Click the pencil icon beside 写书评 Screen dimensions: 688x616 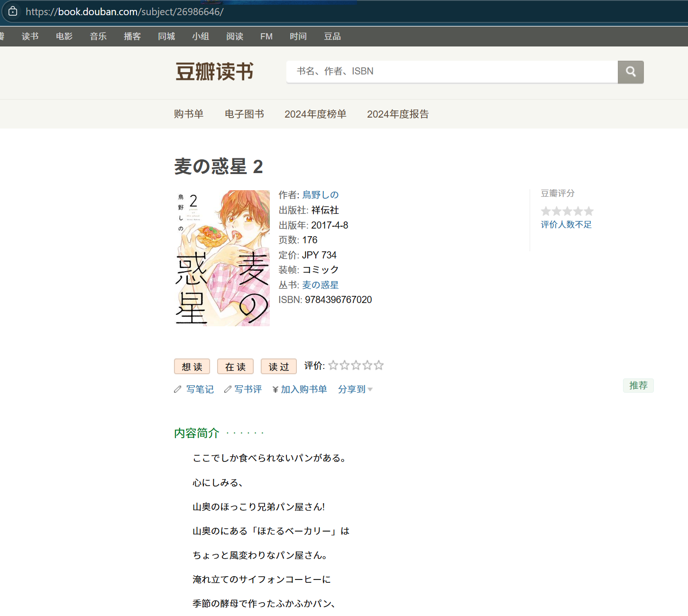(228, 389)
